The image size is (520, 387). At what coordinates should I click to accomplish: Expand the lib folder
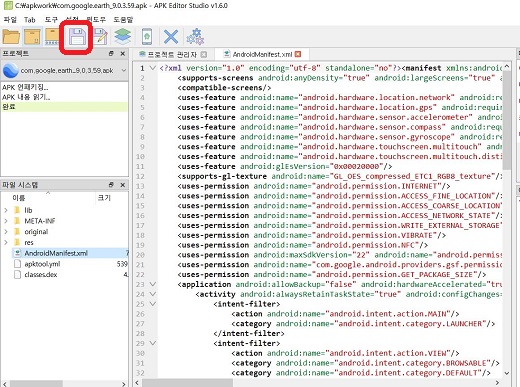pos(6,210)
